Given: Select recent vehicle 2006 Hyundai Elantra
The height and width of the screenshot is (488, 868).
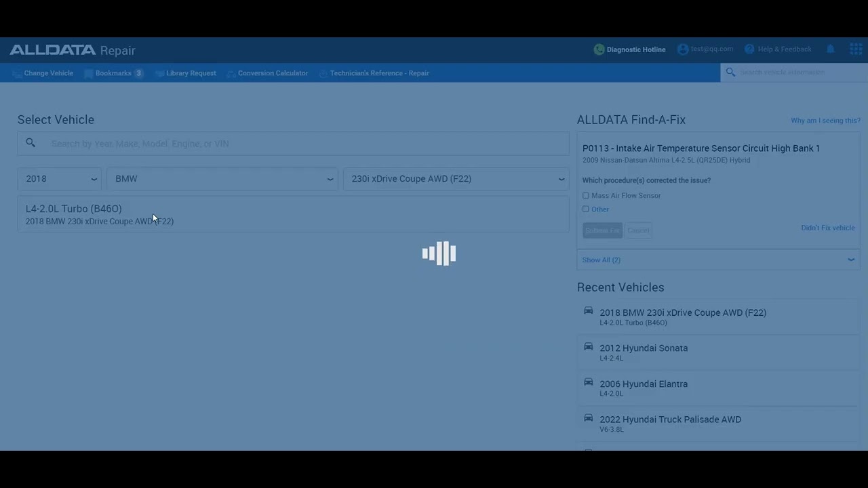Looking at the screenshot, I should [x=718, y=388].
